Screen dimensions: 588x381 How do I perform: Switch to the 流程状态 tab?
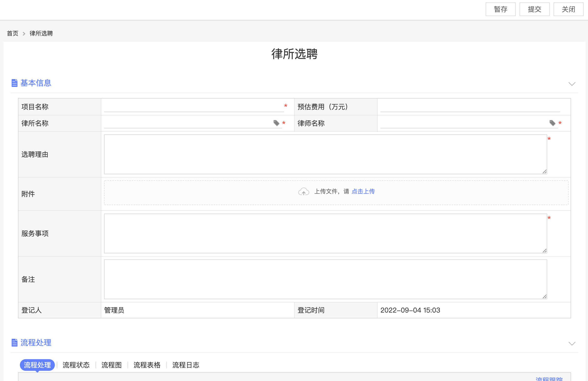click(76, 365)
